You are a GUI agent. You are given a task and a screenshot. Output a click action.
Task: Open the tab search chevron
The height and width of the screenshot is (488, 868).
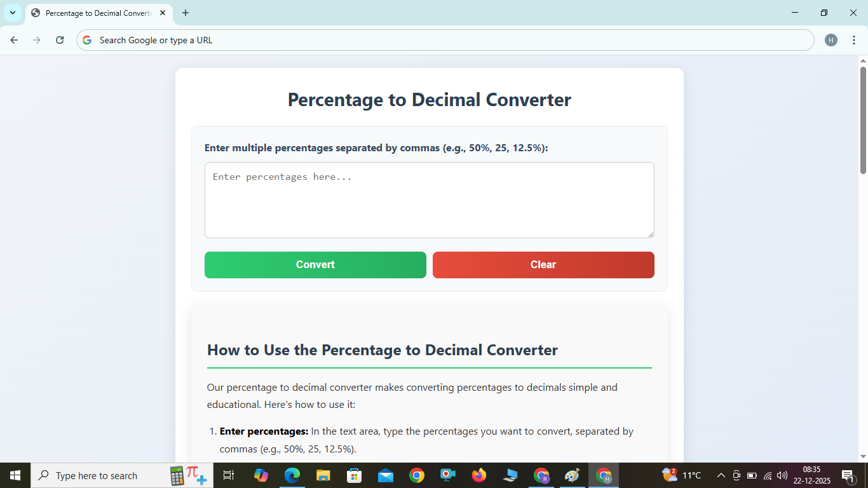click(12, 13)
